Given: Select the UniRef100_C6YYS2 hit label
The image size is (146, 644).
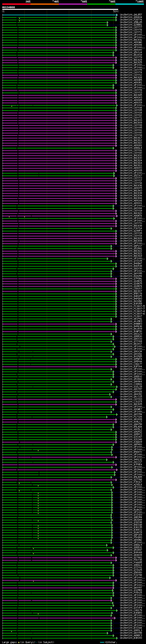Looking at the screenshot, I should [131, 75].
